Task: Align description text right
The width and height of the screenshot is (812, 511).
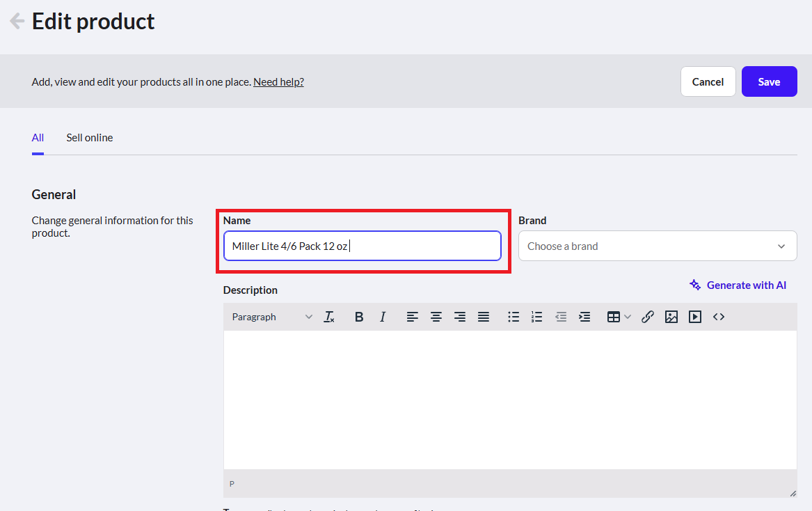Action: (x=460, y=317)
